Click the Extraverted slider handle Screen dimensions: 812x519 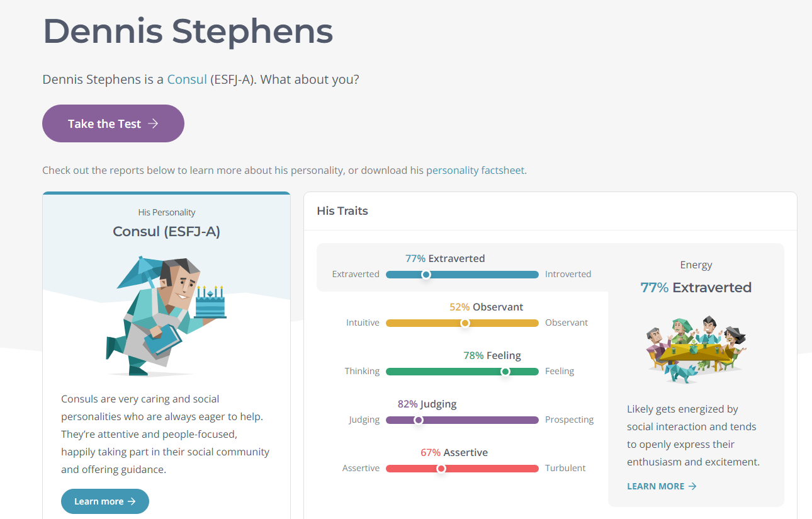tap(426, 275)
